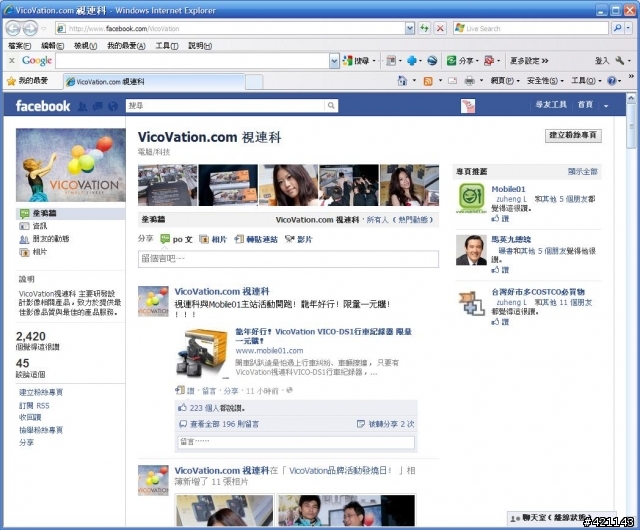Screen dimensions: 640x530
Task: Open the 安全性(S) safety dropdown menu
Action: pos(545,81)
